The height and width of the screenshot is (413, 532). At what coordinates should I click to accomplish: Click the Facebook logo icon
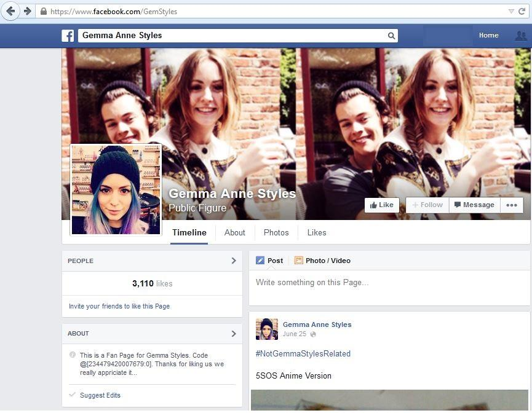point(68,36)
